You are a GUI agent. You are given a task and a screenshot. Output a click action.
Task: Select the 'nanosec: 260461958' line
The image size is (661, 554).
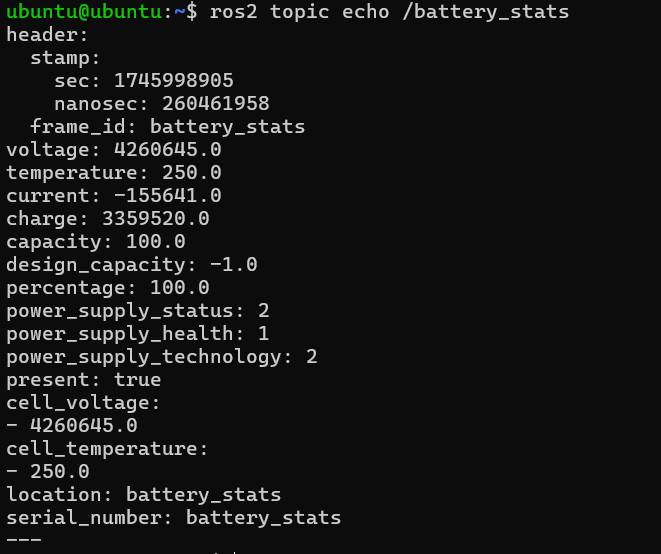162,104
